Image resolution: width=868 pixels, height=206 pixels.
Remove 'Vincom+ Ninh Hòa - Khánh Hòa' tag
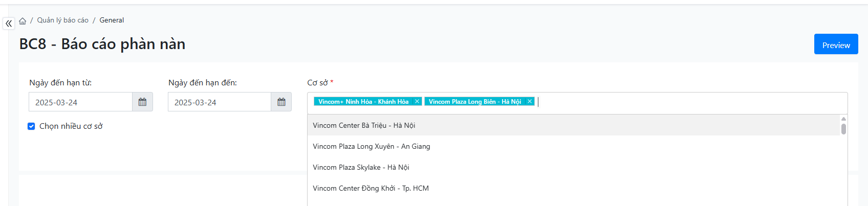click(417, 102)
